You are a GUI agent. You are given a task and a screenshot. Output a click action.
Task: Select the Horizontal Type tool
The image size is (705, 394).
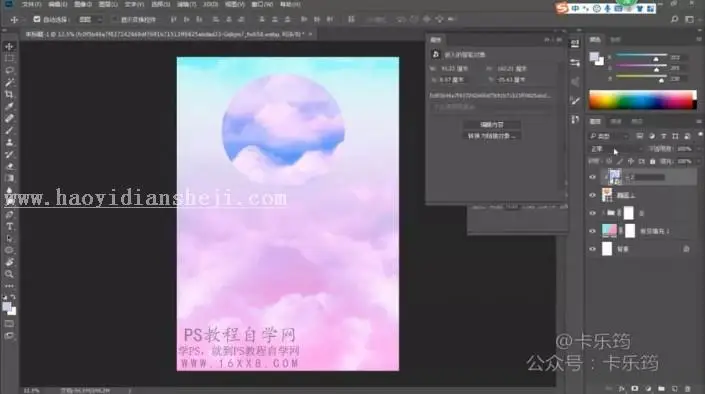pos(9,226)
